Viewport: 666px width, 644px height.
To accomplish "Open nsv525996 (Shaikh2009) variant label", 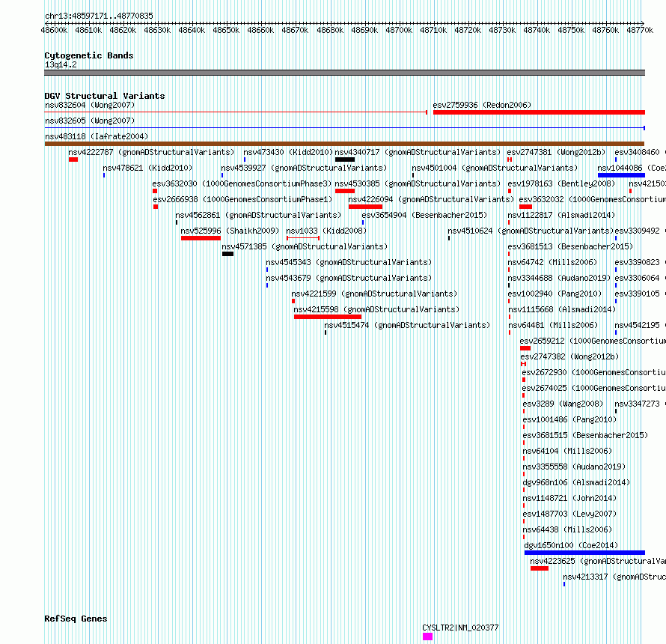I will (230, 231).
